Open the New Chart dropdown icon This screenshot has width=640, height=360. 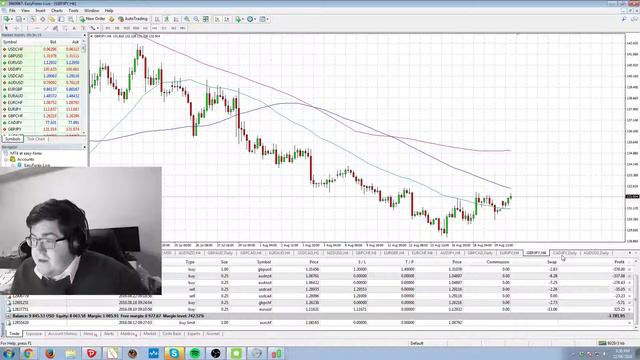8,19
